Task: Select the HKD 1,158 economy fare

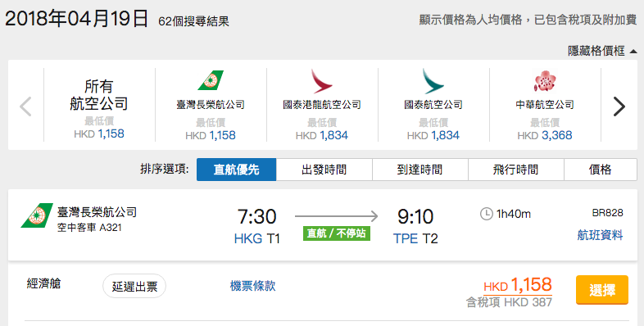Action: pos(602,290)
